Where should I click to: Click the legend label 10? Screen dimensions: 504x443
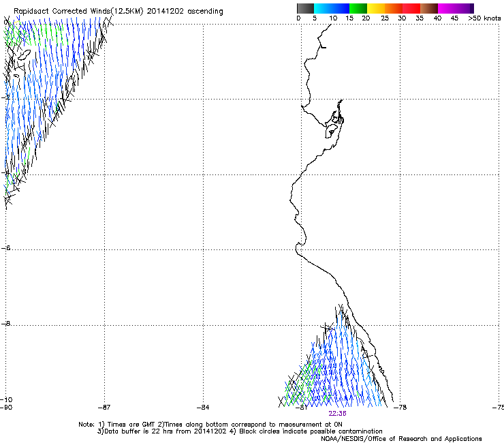point(333,18)
